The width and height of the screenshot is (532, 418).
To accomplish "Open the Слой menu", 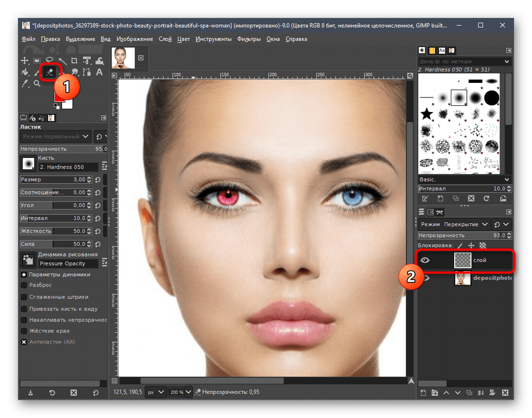I will click(165, 39).
